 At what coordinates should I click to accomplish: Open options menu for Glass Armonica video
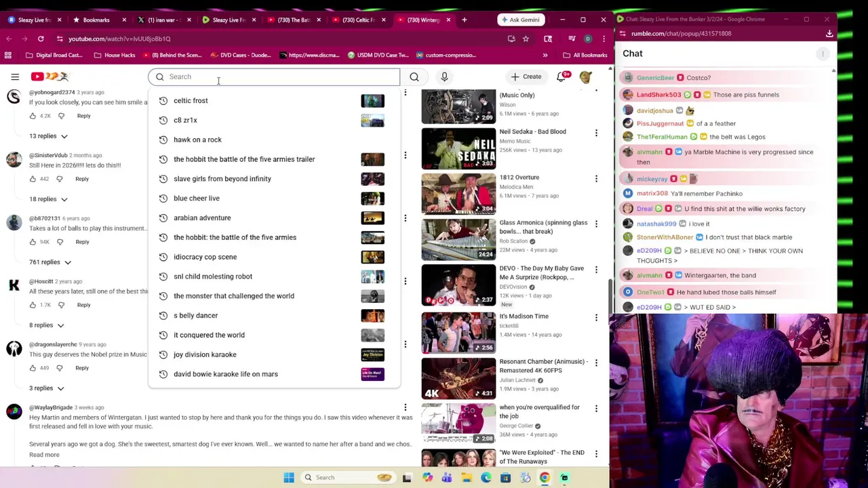coord(596,224)
